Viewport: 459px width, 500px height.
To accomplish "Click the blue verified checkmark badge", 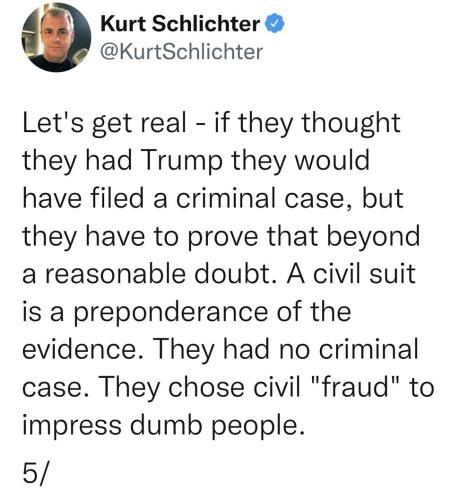I will (275, 23).
